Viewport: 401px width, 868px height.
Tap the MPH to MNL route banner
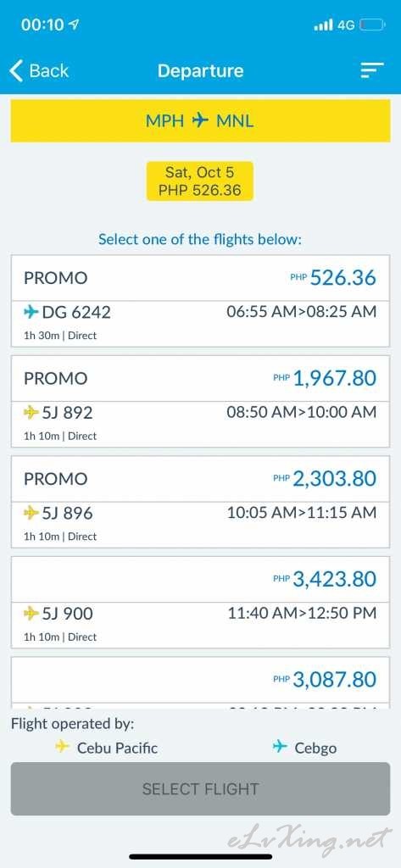[x=200, y=120]
